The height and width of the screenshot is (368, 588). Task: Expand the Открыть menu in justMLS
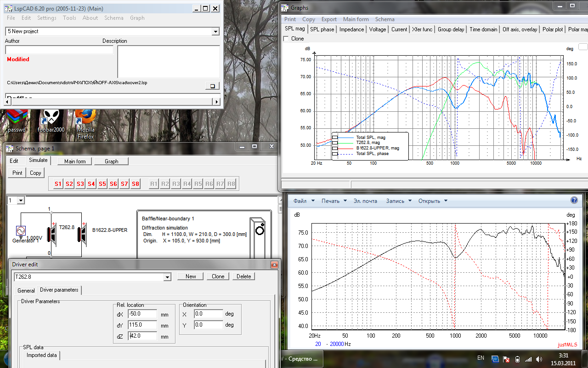point(432,201)
